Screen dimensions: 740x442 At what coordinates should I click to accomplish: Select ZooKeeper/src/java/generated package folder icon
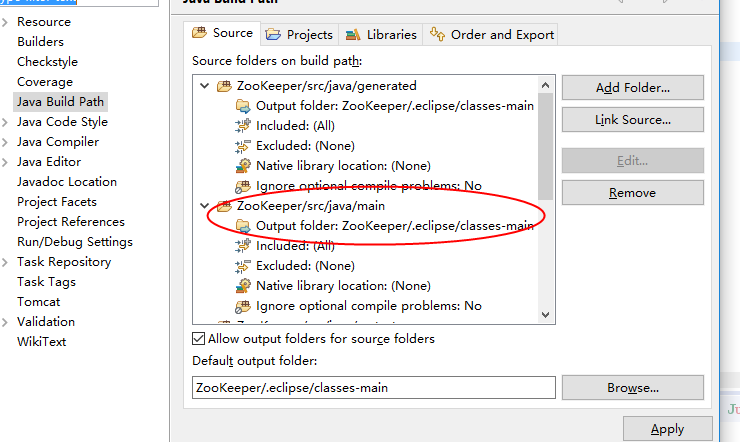click(x=224, y=86)
